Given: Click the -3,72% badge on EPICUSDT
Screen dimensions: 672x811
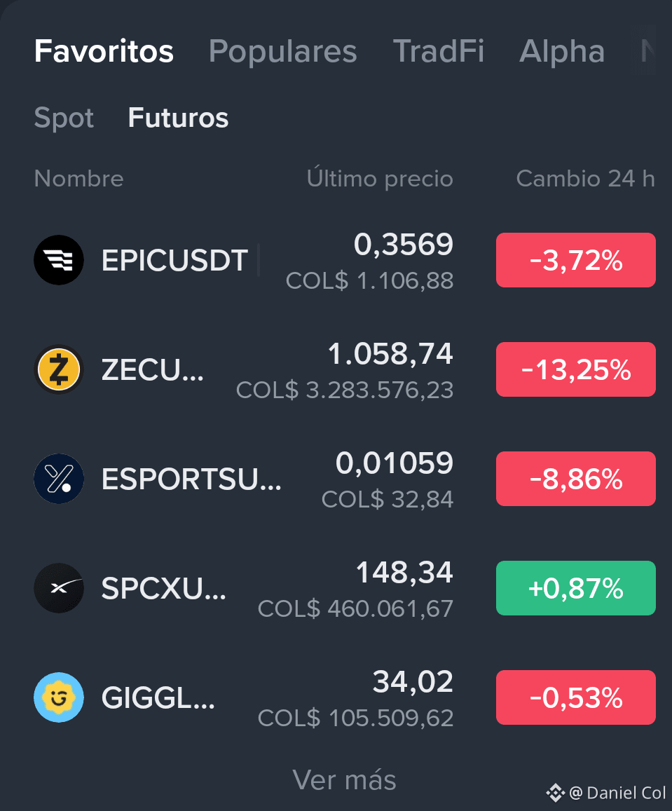Looking at the screenshot, I should pyautogui.click(x=576, y=260).
